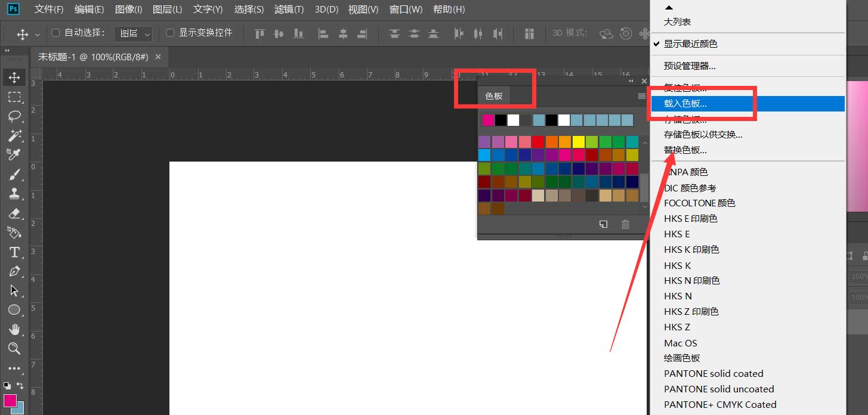Select the Magic Wand tool

pyautogui.click(x=14, y=135)
